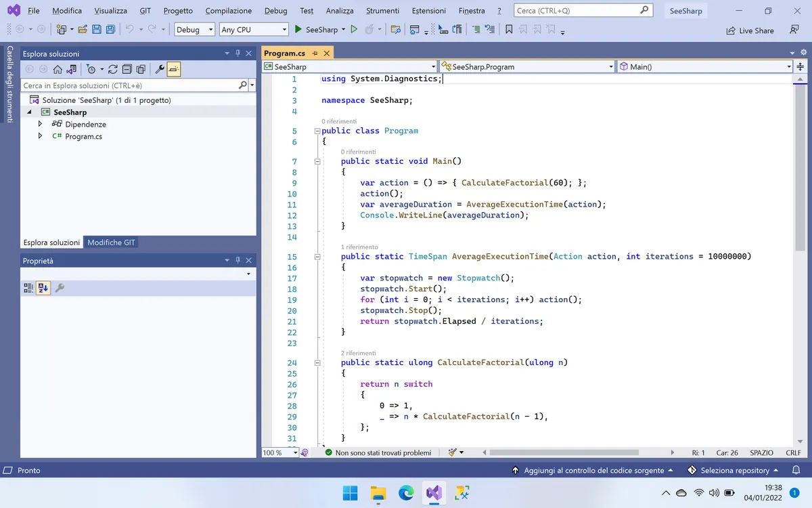Toggle pin on the Program.cs tab
Screen dimensions: 812x508
pyautogui.click(x=315, y=54)
